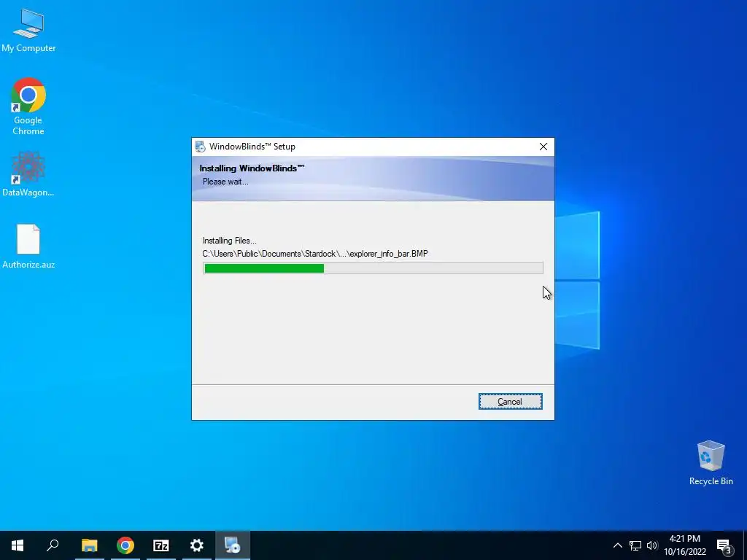Select the Recycle Bin icon
This screenshot has width=747, height=560.
(x=711, y=463)
